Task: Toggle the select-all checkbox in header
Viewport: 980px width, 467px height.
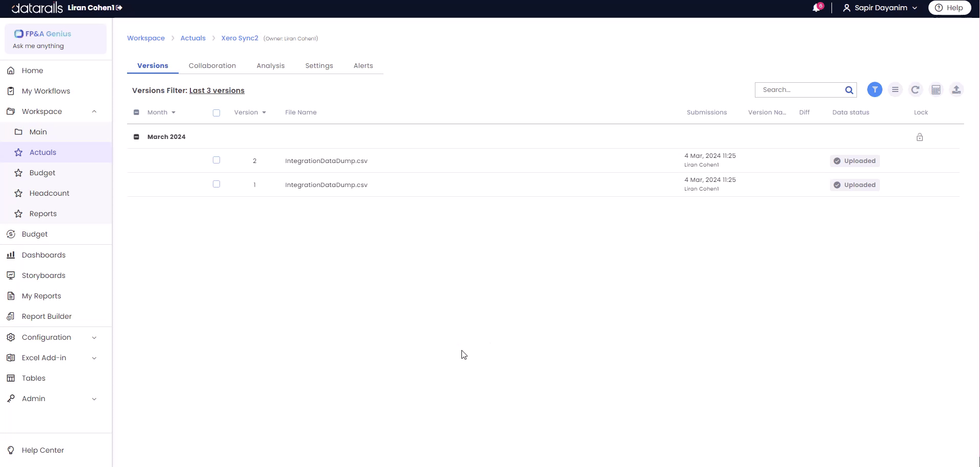Action: point(216,113)
